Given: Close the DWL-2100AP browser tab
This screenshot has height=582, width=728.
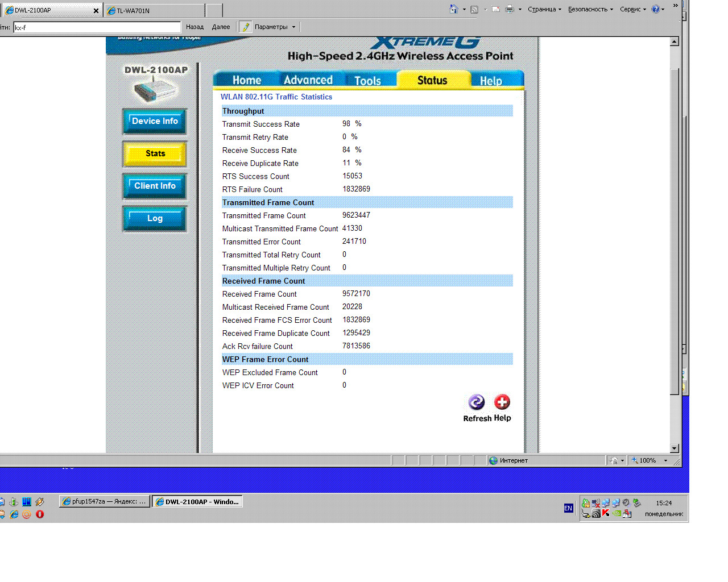Looking at the screenshot, I should tap(96, 10).
